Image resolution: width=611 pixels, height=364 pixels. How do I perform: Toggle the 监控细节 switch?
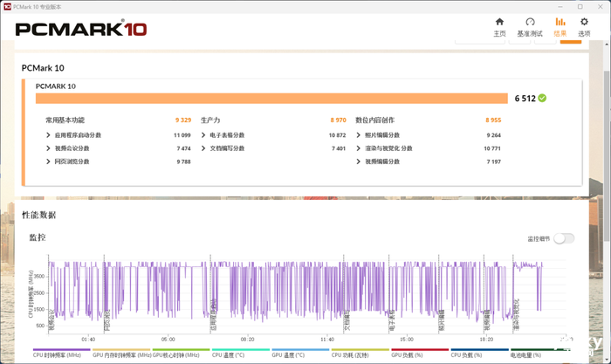563,238
